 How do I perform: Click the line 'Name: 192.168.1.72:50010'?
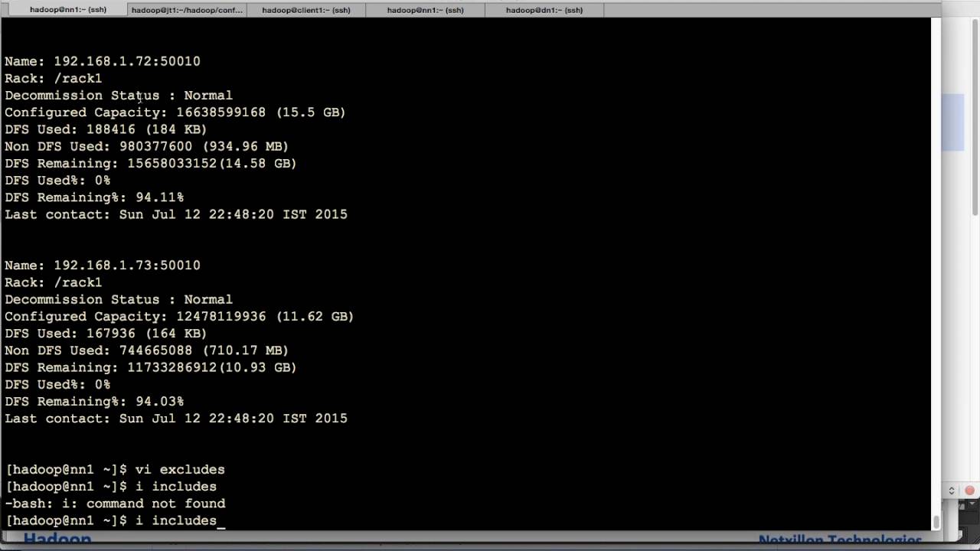tap(103, 61)
